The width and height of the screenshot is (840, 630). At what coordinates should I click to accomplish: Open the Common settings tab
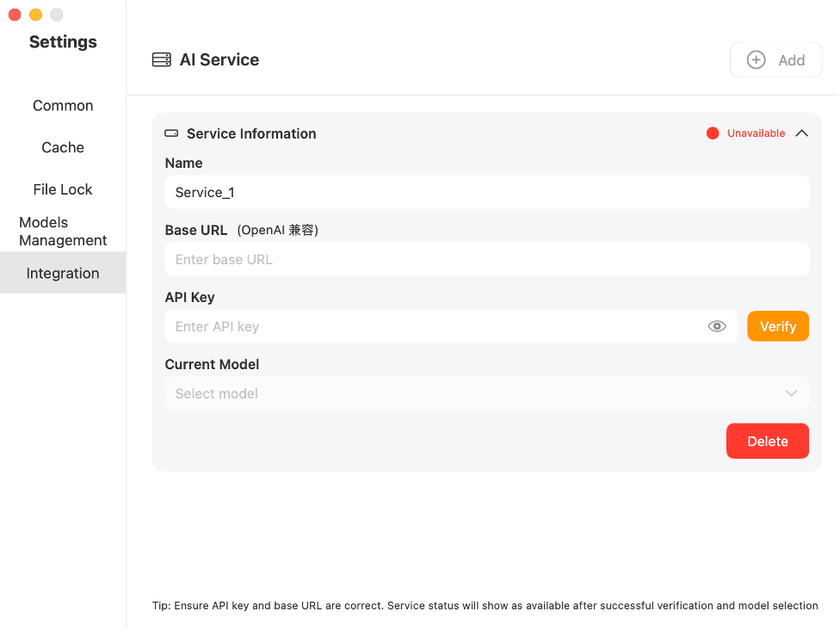(63, 106)
